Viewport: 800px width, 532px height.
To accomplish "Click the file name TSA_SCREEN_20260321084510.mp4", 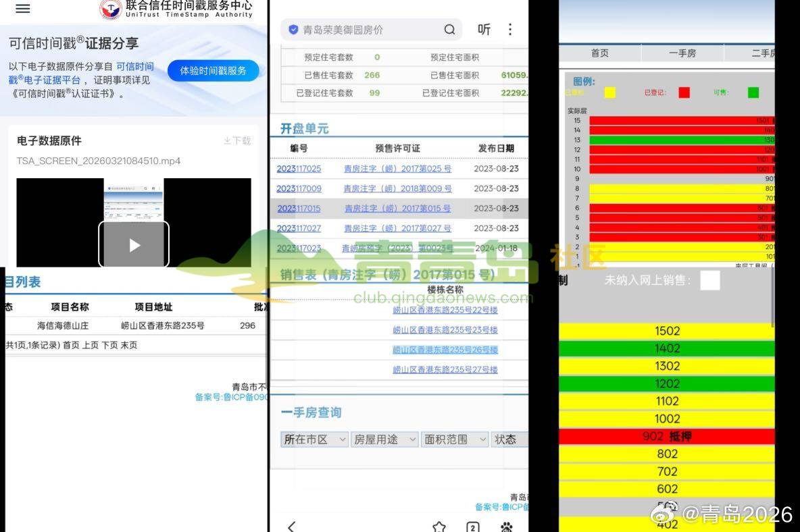I will point(99,161).
